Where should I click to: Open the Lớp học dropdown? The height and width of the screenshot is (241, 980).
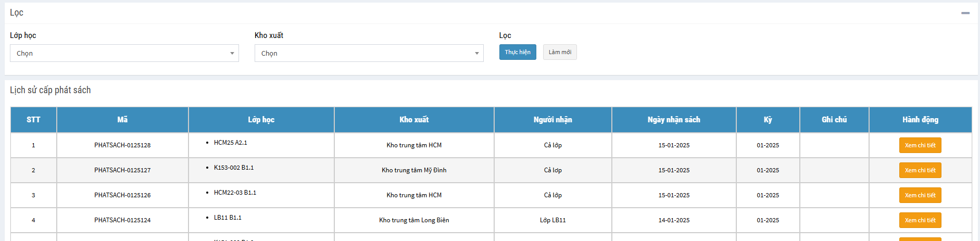coord(124,53)
